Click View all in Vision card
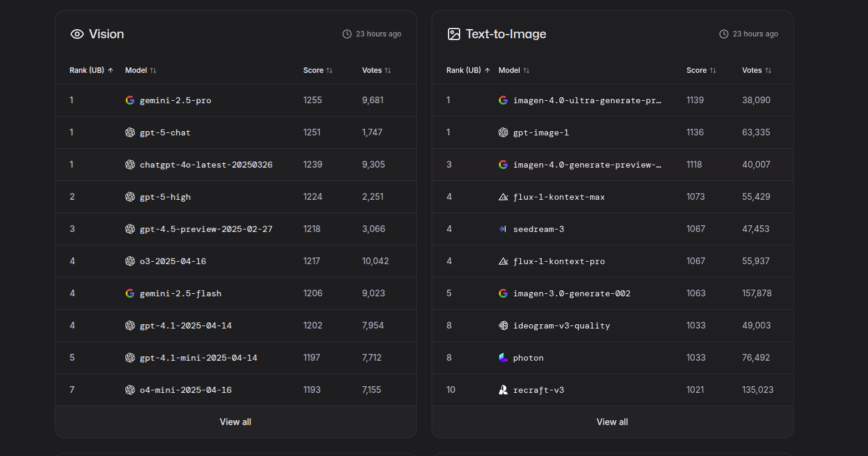 (x=236, y=422)
